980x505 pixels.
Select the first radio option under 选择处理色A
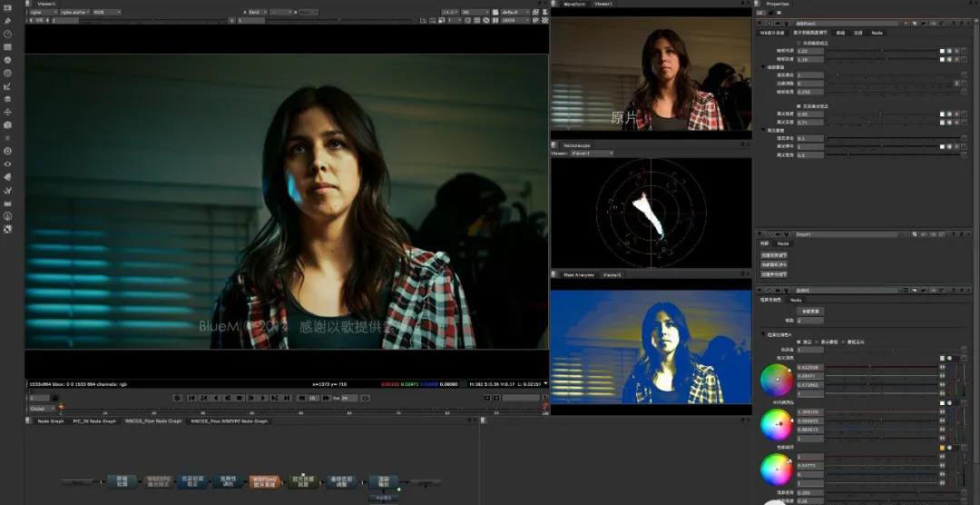[799, 342]
